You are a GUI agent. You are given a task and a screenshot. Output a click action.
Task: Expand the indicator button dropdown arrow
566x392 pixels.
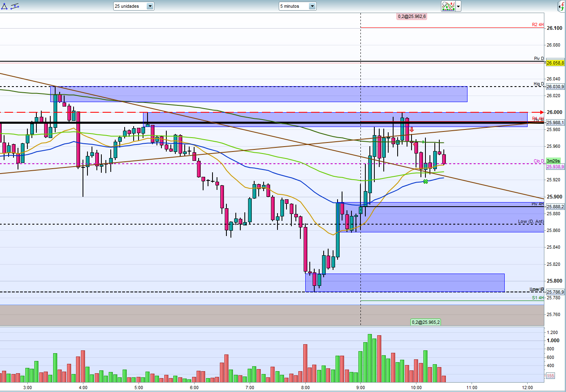(x=459, y=7)
